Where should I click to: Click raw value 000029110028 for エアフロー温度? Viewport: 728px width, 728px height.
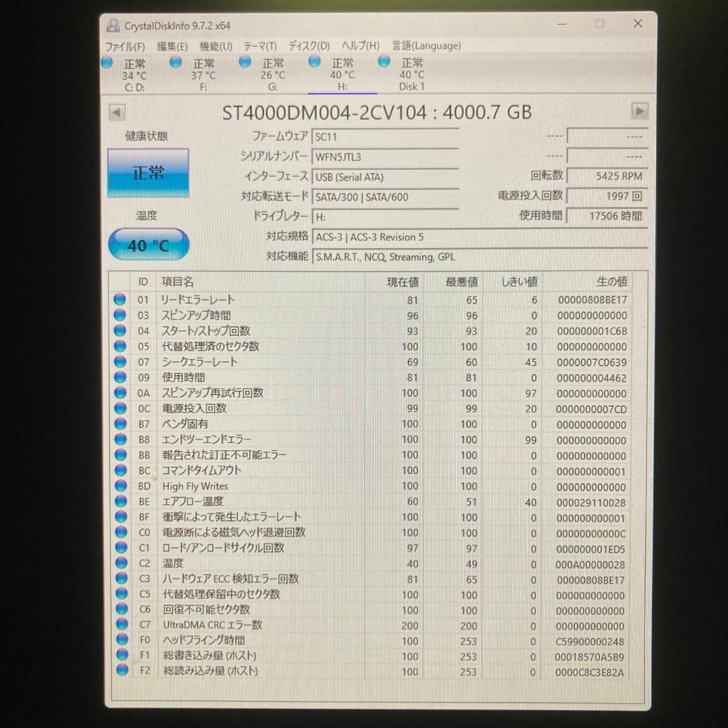(x=590, y=502)
